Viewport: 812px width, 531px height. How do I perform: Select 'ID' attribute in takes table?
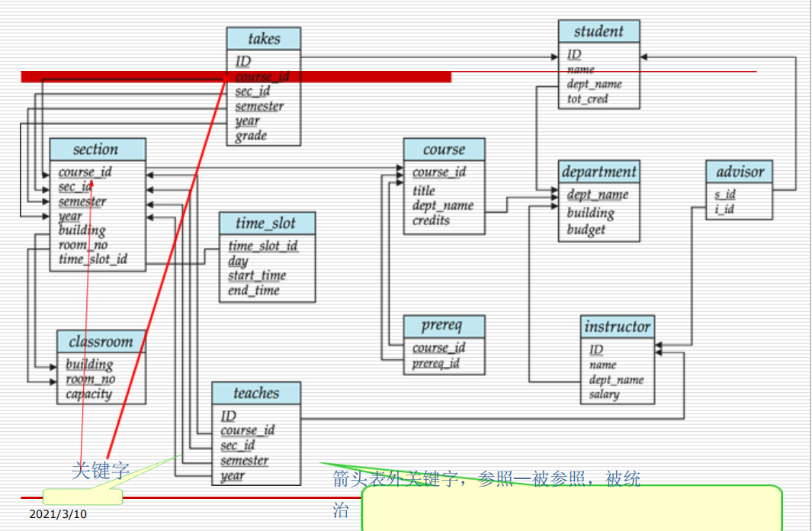point(243,62)
